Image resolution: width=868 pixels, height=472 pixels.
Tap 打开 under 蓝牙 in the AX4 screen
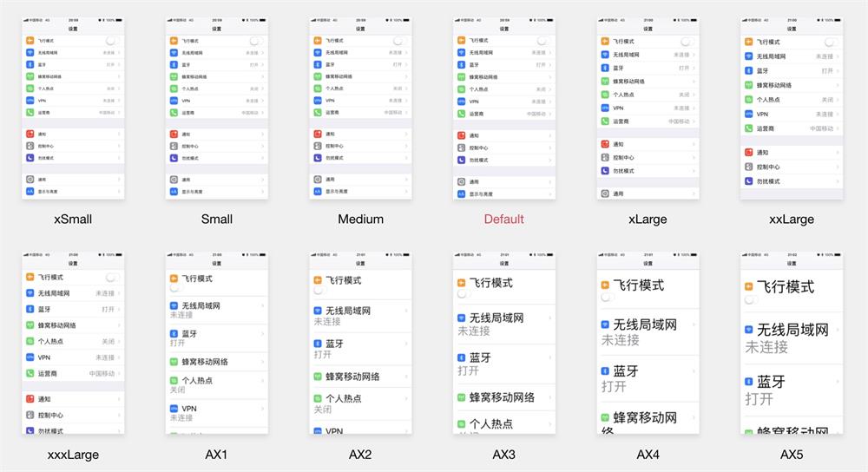tap(614, 386)
